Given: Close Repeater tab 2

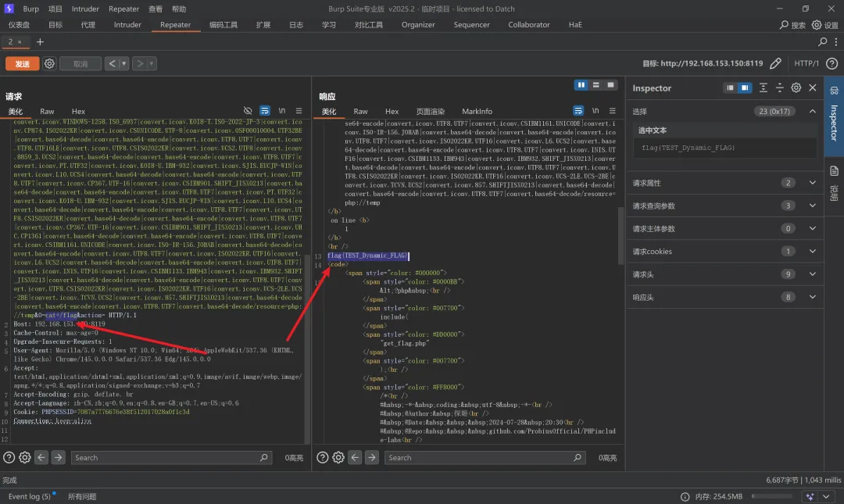Looking at the screenshot, I should pos(20,42).
